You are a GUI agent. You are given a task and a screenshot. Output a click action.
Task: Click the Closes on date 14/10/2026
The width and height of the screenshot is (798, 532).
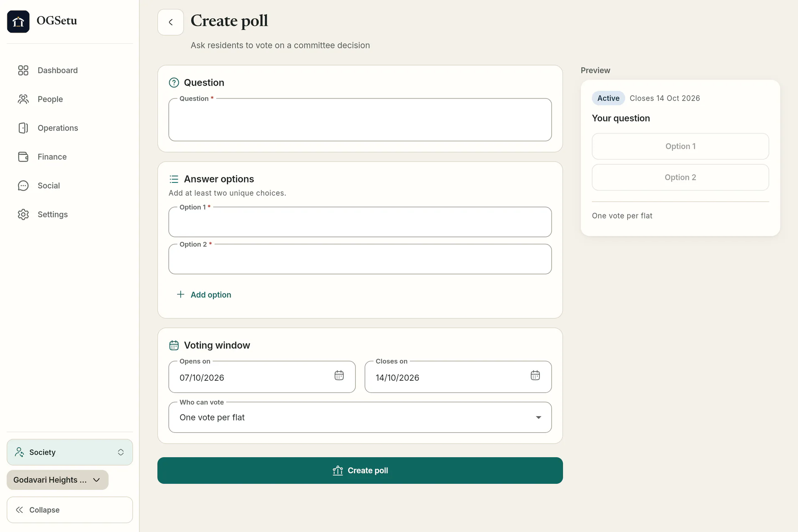tap(397, 378)
